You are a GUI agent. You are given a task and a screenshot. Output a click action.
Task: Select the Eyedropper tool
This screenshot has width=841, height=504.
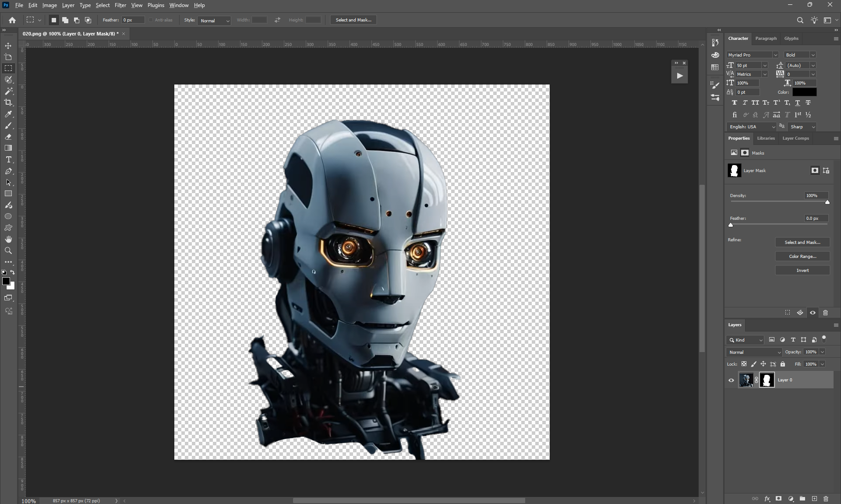8,114
